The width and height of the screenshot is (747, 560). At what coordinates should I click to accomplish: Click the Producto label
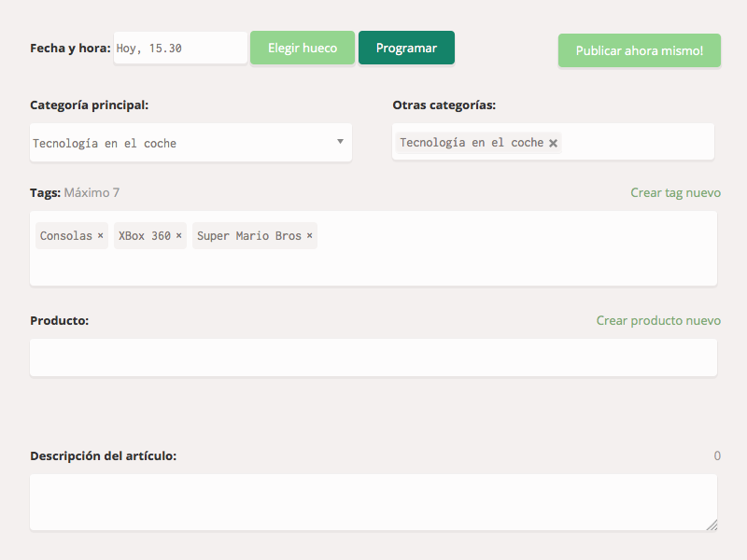(59, 320)
